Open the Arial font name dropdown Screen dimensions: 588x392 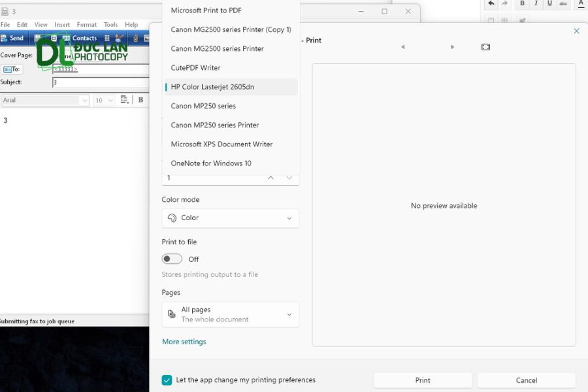45,100
